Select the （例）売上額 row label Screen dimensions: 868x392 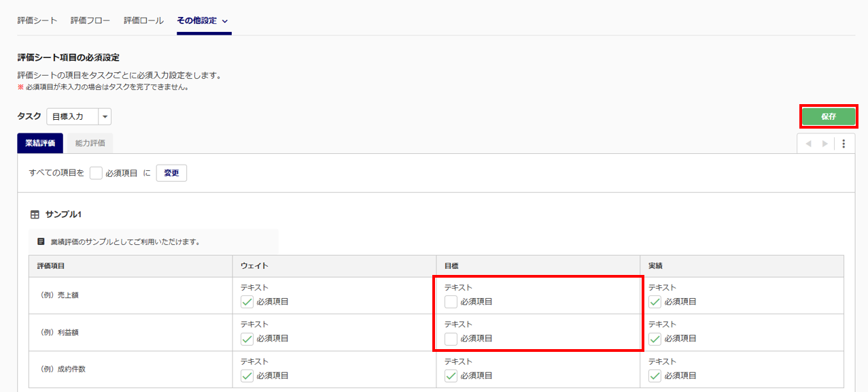(60, 295)
